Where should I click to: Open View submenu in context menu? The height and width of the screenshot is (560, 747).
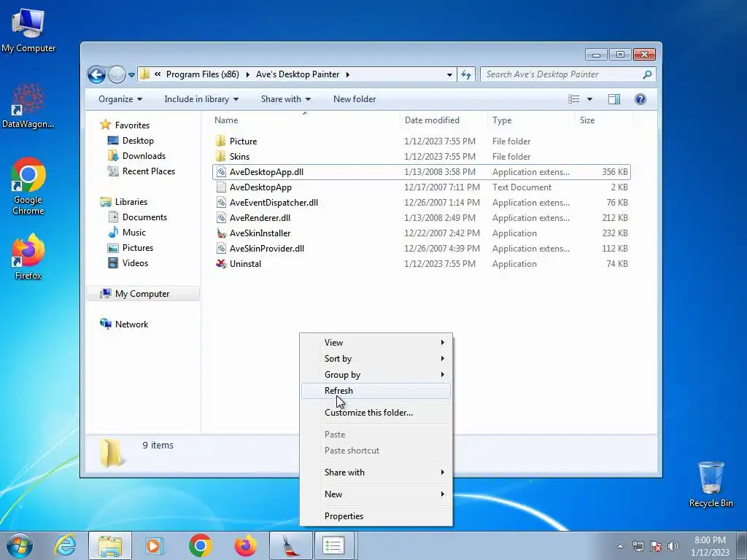[376, 343]
